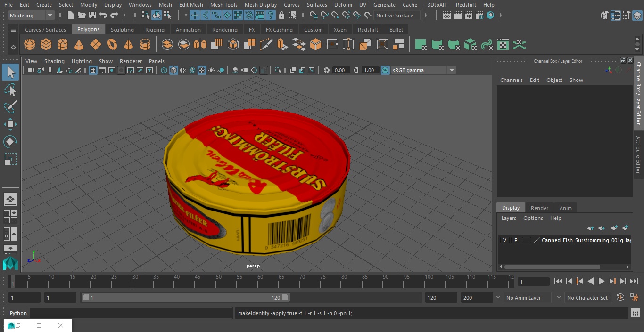The image size is (644, 332).
Task: Create a polygon cylinder from the shelf
Action: coord(63,45)
